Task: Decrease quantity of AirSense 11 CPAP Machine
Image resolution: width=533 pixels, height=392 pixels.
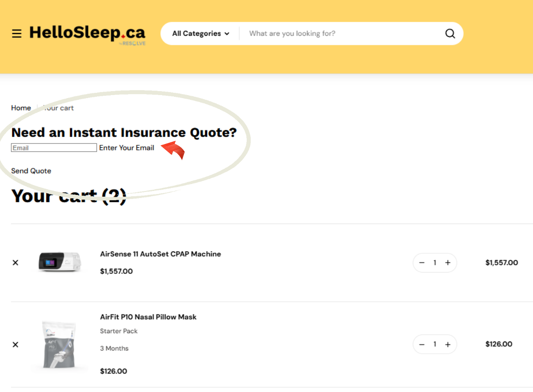Action: click(421, 262)
